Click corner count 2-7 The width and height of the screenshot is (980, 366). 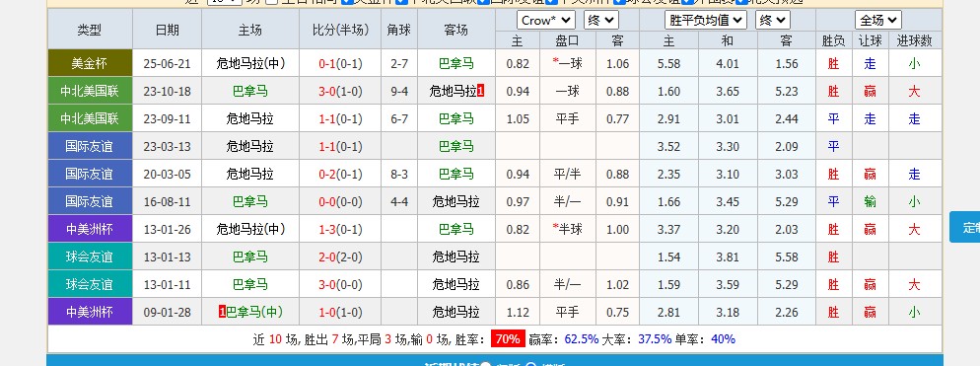399,64
